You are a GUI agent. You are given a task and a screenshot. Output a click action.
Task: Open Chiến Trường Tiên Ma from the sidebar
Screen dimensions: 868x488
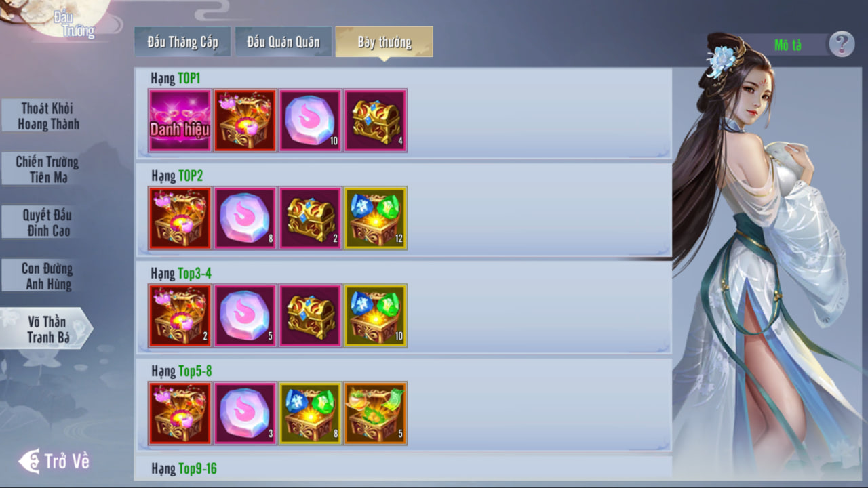[x=46, y=169]
